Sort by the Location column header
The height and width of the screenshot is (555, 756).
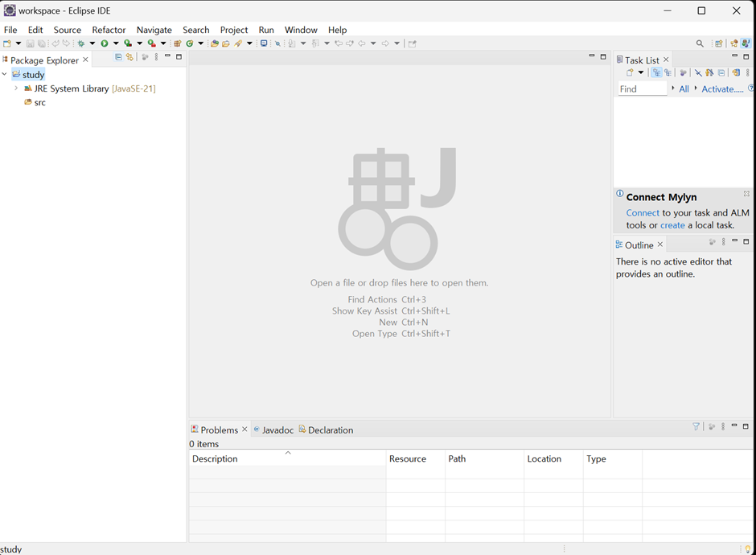coord(553,458)
